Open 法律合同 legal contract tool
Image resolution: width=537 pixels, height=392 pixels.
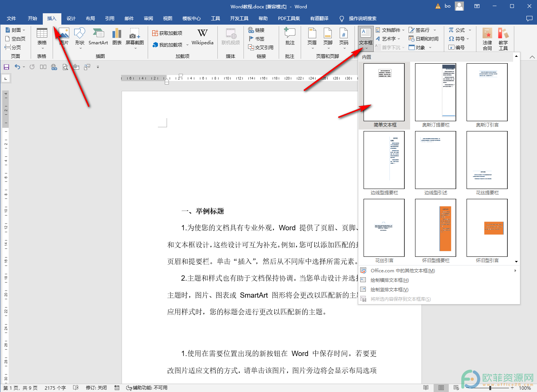pyautogui.click(x=487, y=39)
